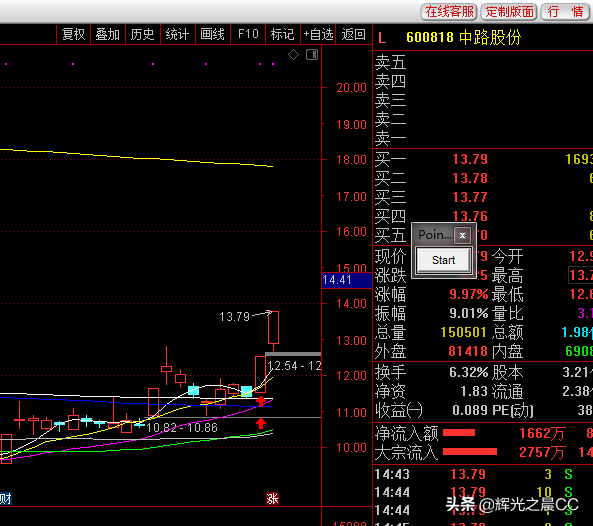Click the 10.82 - 10.86 gap label
The width and height of the screenshot is (593, 526).
pyautogui.click(x=182, y=428)
